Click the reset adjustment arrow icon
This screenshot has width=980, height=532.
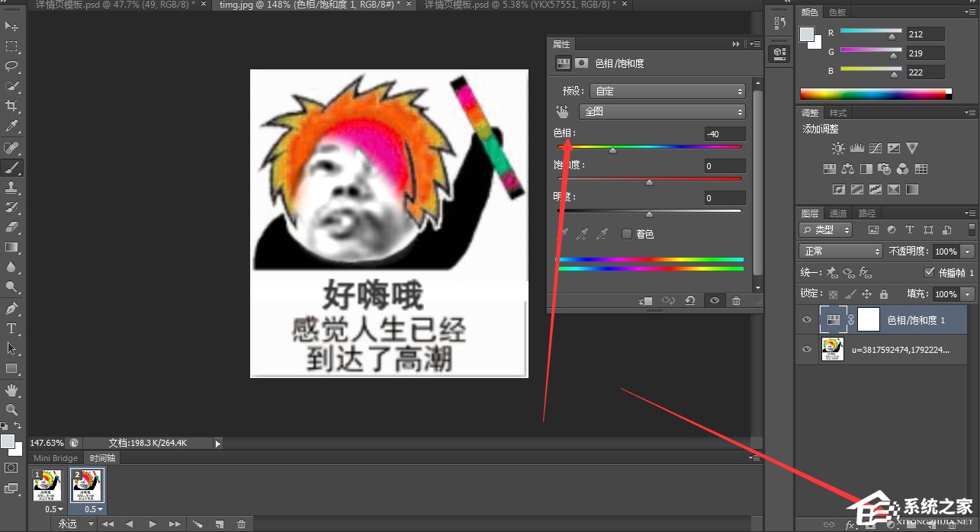tap(689, 300)
